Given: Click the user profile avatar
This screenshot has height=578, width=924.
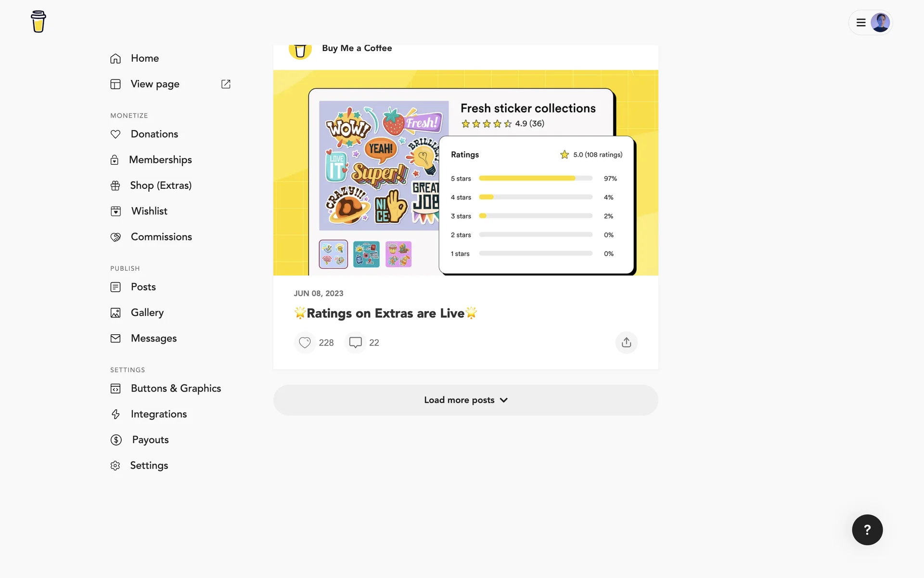Looking at the screenshot, I should (880, 23).
